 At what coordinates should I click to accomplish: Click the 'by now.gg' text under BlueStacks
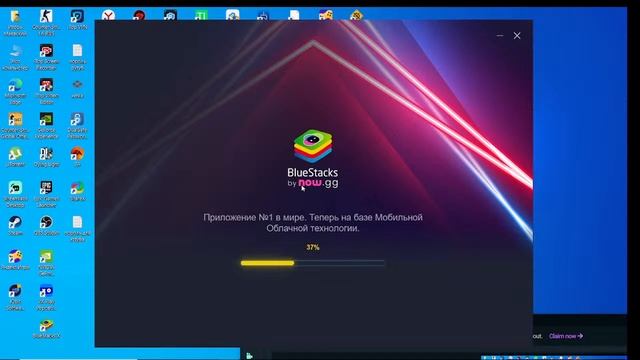(x=313, y=183)
